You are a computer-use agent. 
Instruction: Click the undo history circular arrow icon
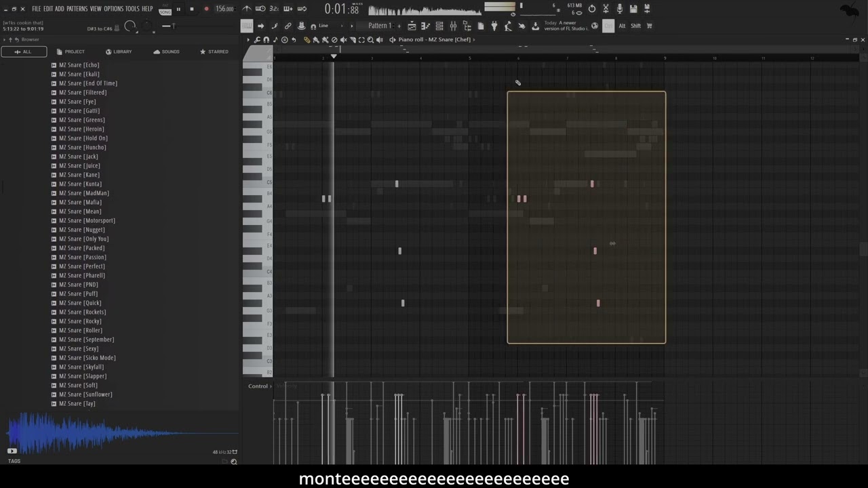pyautogui.click(x=592, y=9)
